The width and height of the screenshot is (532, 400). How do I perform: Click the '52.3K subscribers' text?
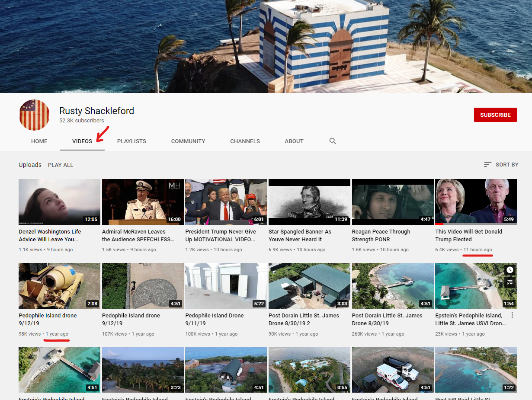point(82,121)
